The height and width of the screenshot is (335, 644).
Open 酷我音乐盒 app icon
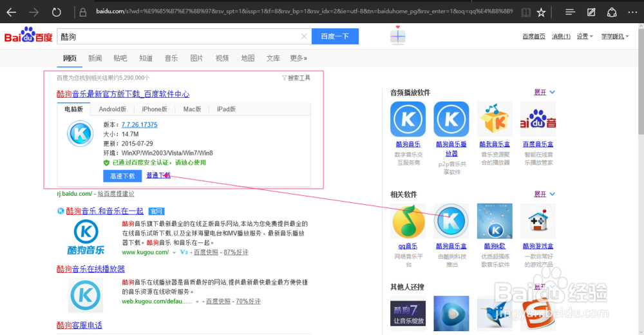pyautogui.click(x=495, y=119)
